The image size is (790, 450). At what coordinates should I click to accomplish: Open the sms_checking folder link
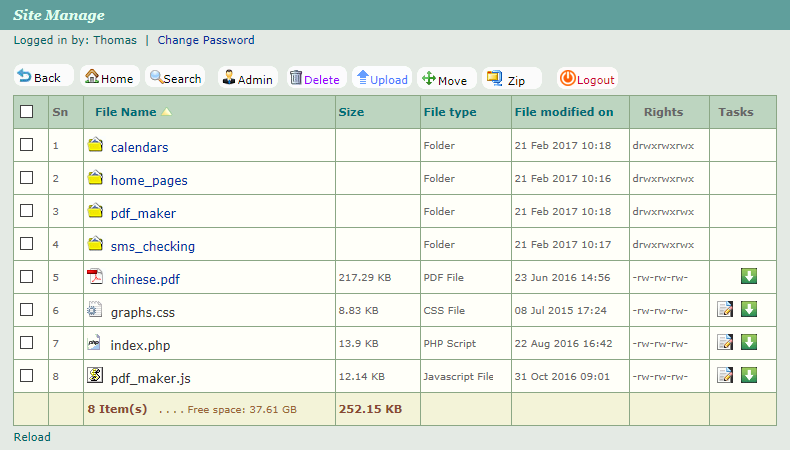[x=153, y=246]
